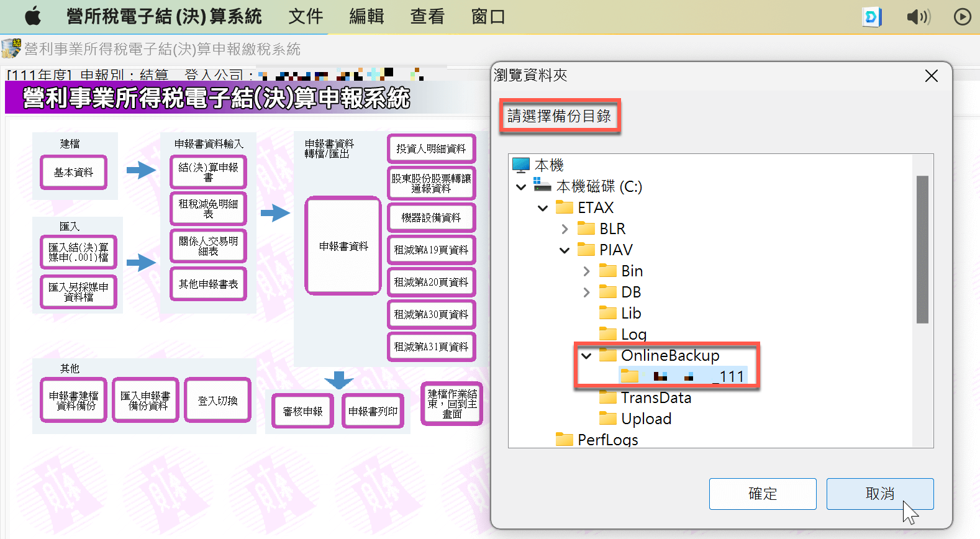Screen dimensions: 980x539
Task: Click the 取消 button
Action: (x=880, y=494)
